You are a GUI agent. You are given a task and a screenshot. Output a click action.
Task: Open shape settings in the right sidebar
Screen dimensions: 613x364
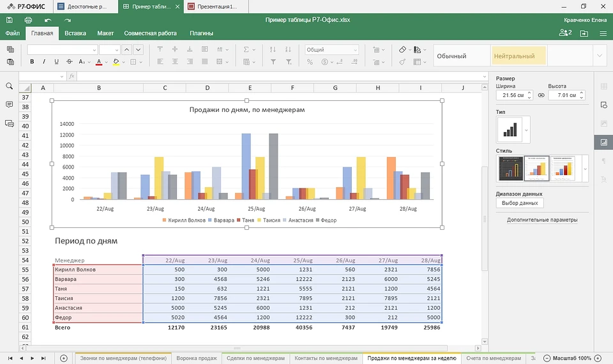603,105
